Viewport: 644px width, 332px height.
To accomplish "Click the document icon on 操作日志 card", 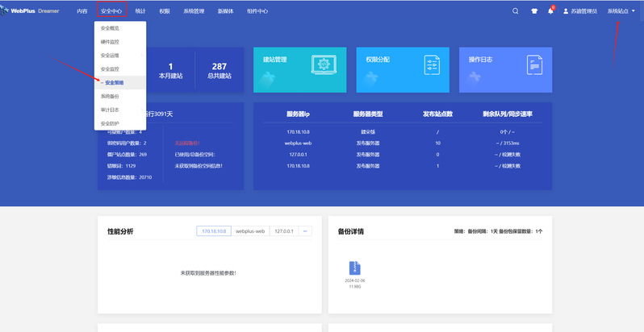I will coord(534,64).
